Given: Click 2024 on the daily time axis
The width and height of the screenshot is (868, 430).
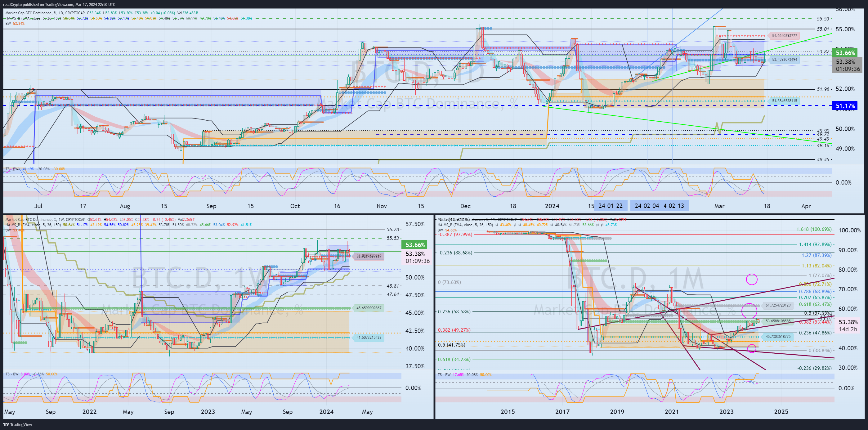Looking at the screenshot, I should tap(552, 206).
